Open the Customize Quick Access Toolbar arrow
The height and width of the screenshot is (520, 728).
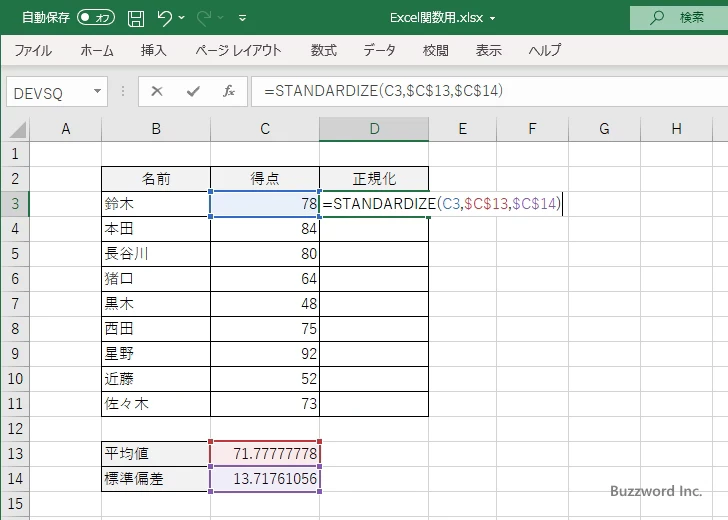pyautogui.click(x=242, y=18)
